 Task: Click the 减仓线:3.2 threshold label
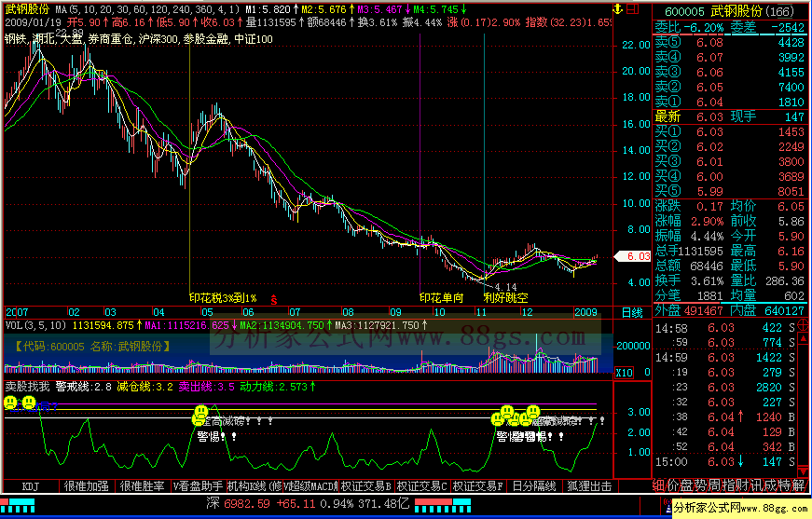(145, 387)
